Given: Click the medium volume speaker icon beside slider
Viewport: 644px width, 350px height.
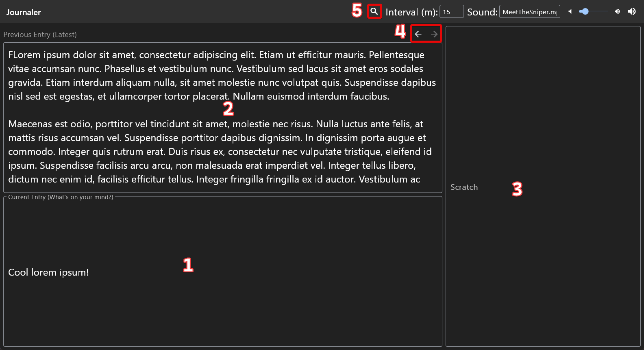Looking at the screenshot, I should 617,11.
